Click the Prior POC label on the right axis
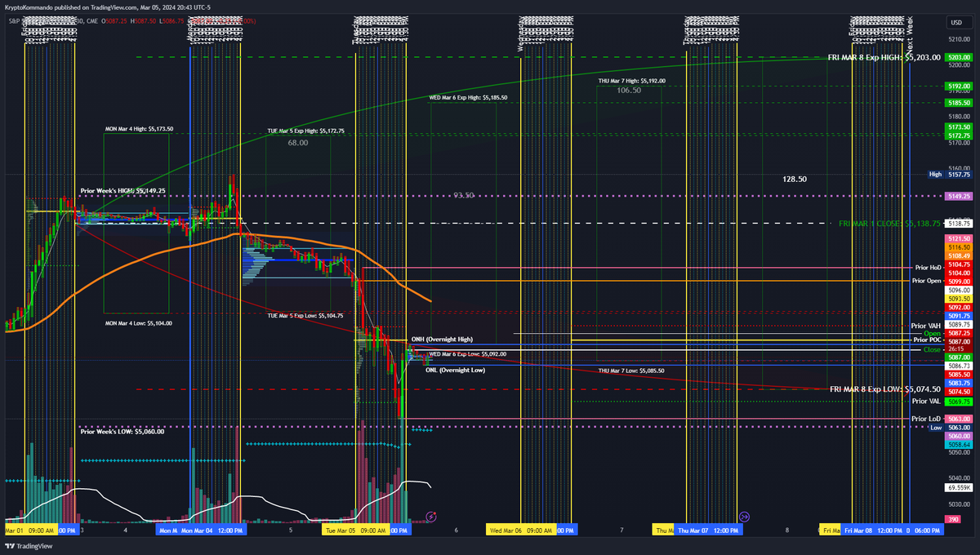Viewport: 980px width, 555px height. (926, 340)
